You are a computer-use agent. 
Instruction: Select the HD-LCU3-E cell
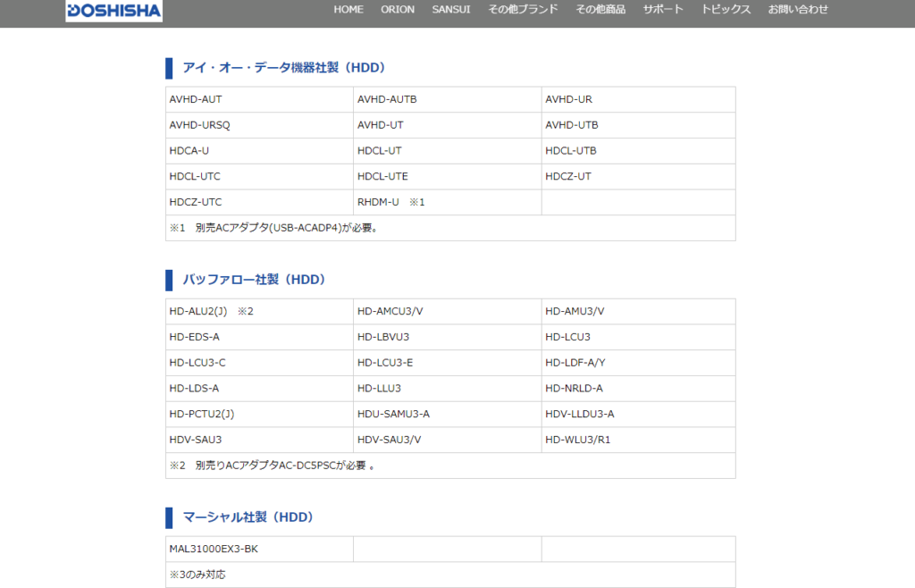click(x=447, y=363)
